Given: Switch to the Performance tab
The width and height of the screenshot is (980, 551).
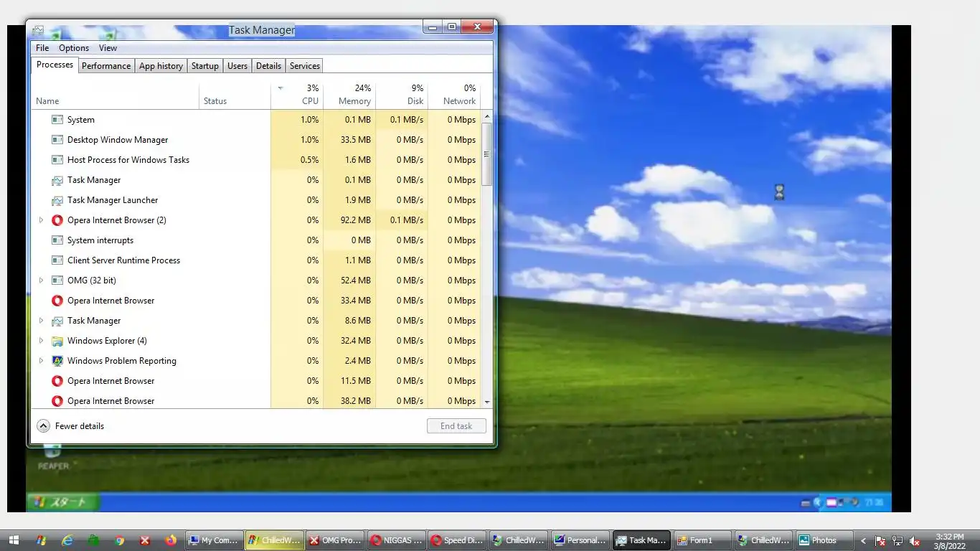Looking at the screenshot, I should 106,66.
